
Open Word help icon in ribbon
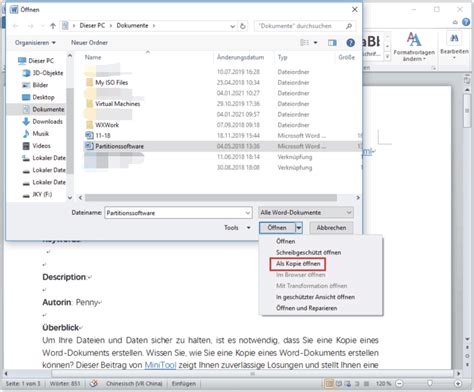[466, 22]
